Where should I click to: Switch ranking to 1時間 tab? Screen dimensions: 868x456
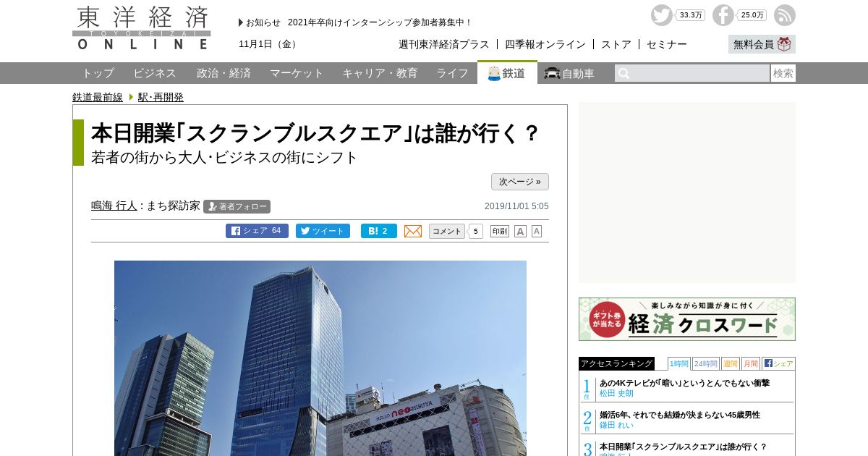(x=678, y=363)
